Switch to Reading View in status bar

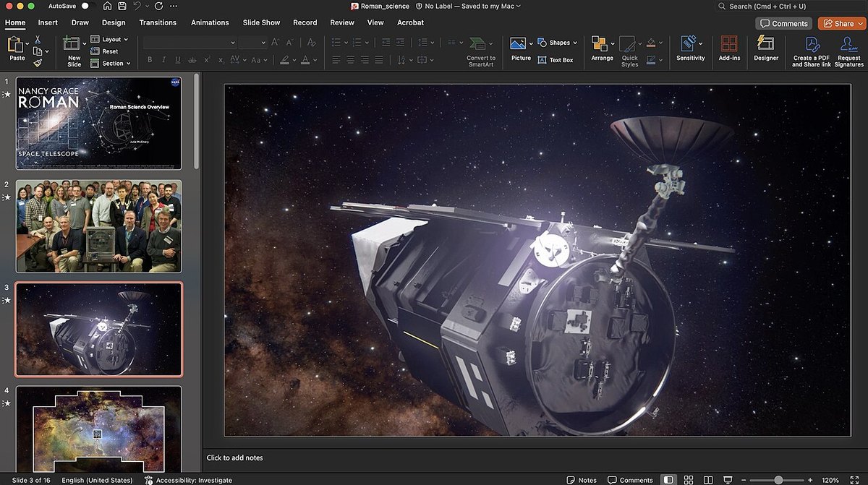click(x=708, y=480)
